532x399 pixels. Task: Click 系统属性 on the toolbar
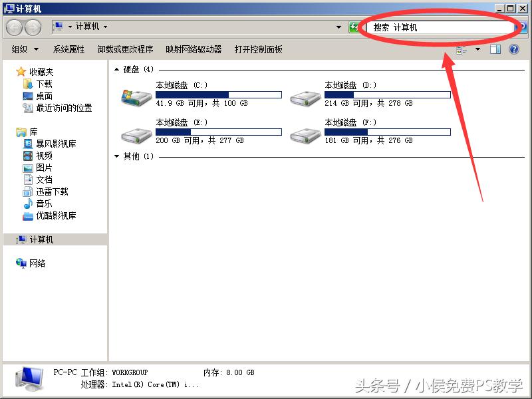[x=70, y=49]
